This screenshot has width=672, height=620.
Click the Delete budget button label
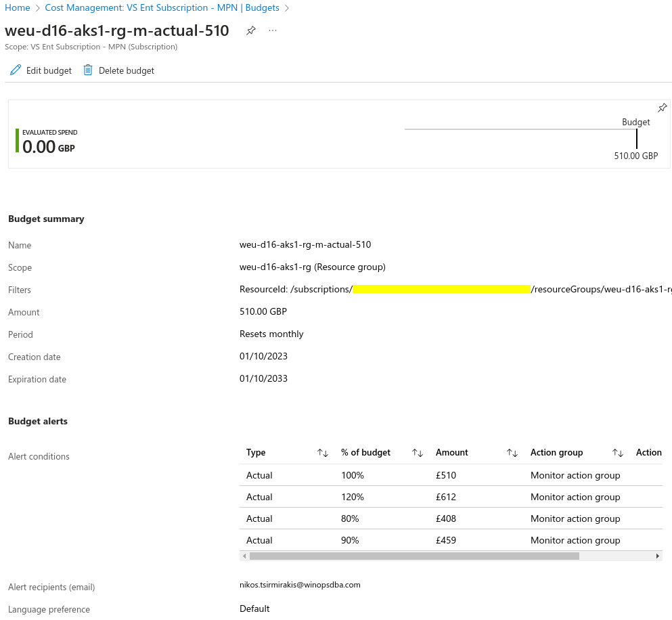(x=127, y=70)
